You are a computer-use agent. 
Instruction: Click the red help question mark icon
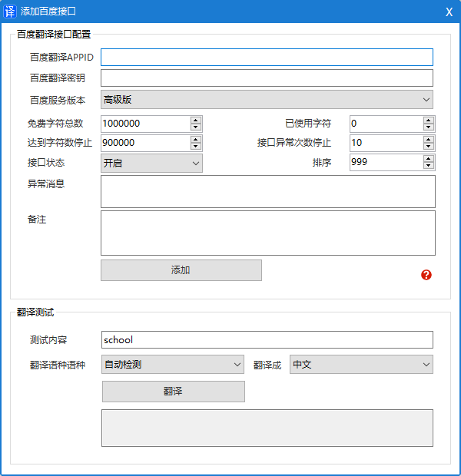[x=426, y=275]
